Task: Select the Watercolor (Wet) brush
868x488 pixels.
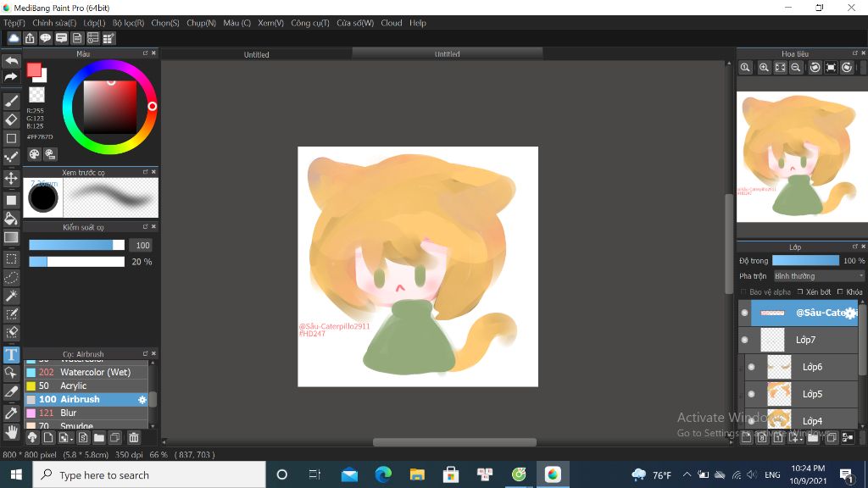Action: click(x=86, y=373)
